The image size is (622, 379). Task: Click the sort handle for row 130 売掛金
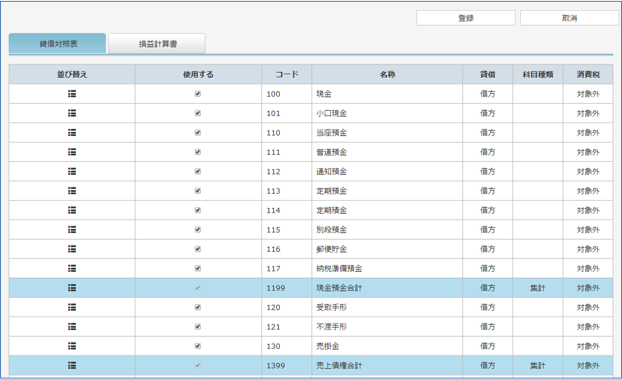pyautogui.click(x=72, y=346)
